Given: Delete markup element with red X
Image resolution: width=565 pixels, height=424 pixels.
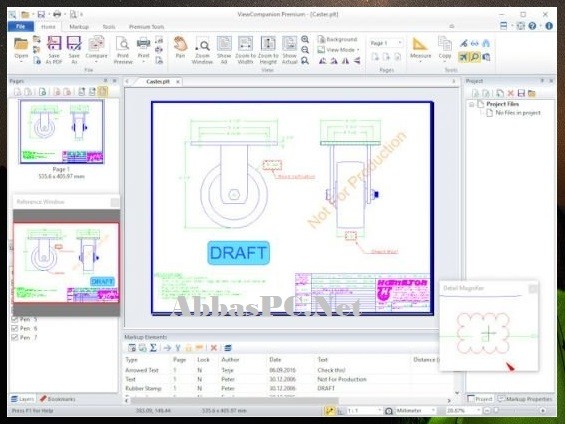Looking at the screenshot, I should 214,348.
